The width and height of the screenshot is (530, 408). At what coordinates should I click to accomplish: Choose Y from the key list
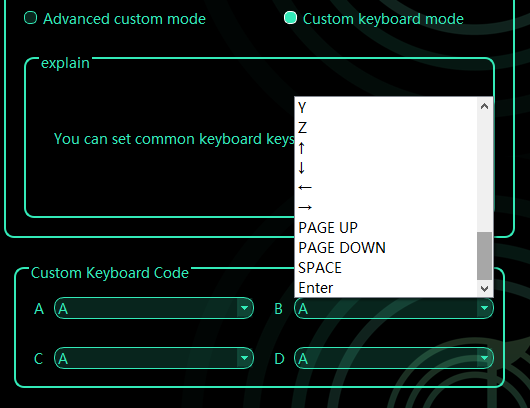click(x=386, y=108)
